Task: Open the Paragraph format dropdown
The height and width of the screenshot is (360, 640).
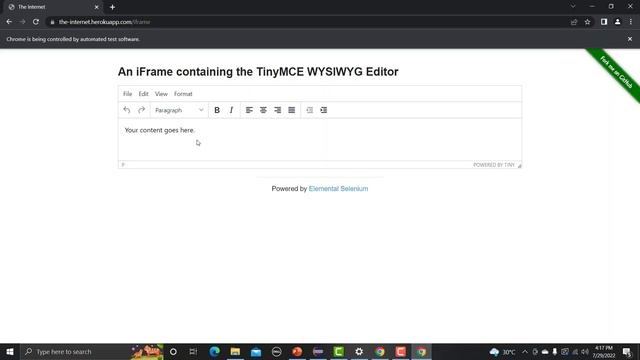Action: click(179, 110)
